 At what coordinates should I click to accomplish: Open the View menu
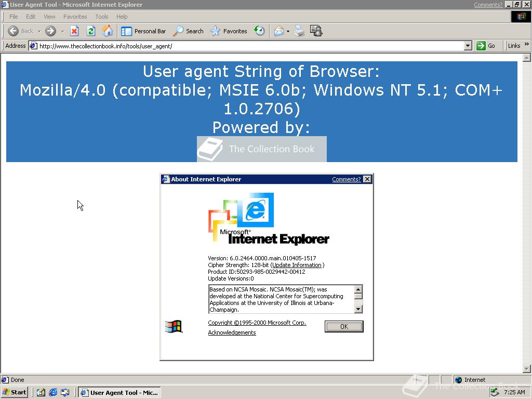tap(49, 17)
